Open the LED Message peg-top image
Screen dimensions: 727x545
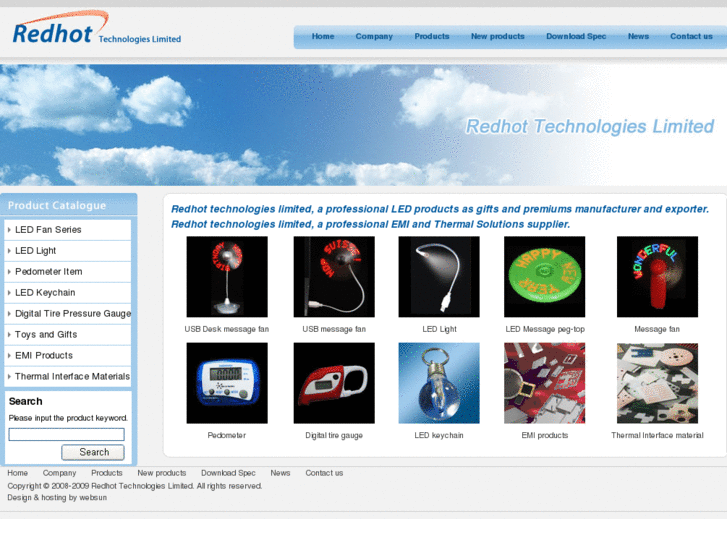(544, 277)
